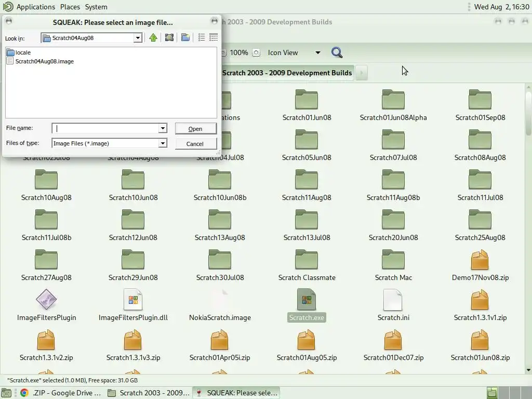Select the Scratch11Jul08 folder
The width and height of the screenshot is (532, 399).
(480, 186)
